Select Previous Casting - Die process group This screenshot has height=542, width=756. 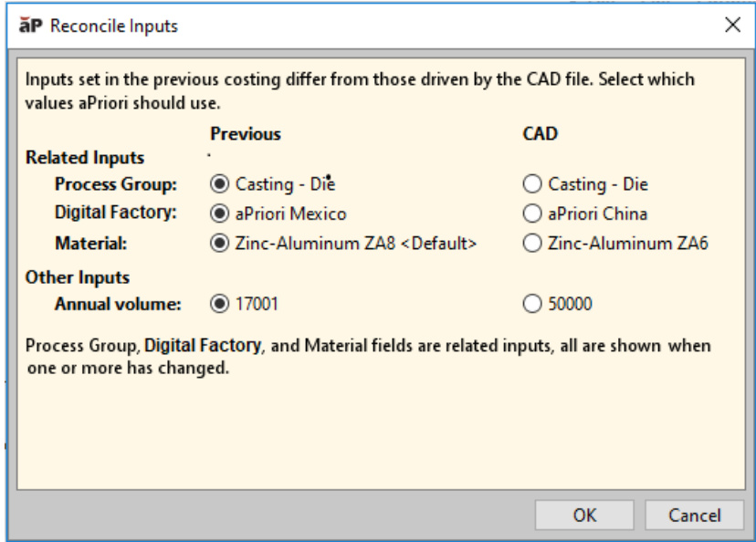pyautogui.click(x=218, y=185)
